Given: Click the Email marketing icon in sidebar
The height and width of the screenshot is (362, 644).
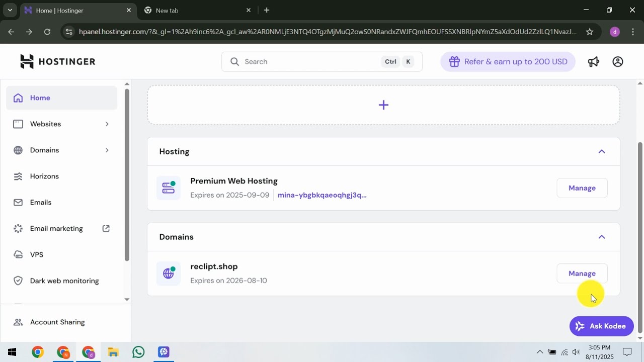Looking at the screenshot, I should (x=18, y=229).
